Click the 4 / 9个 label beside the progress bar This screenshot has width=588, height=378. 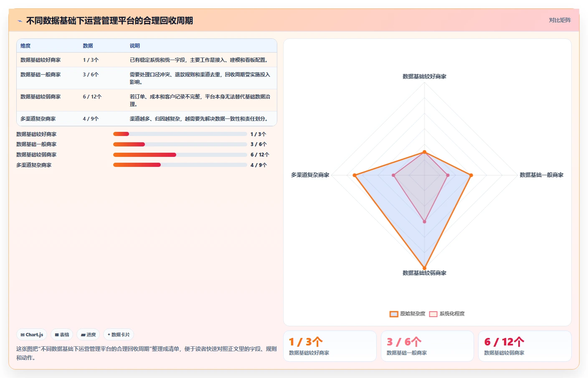pyautogui.click(x=259, y=165)
